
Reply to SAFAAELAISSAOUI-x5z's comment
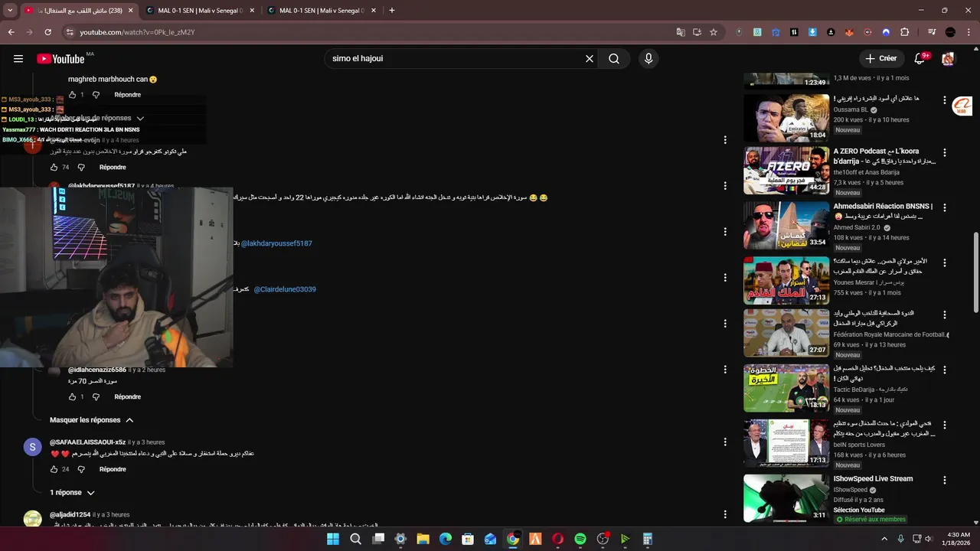pos(113,469)
